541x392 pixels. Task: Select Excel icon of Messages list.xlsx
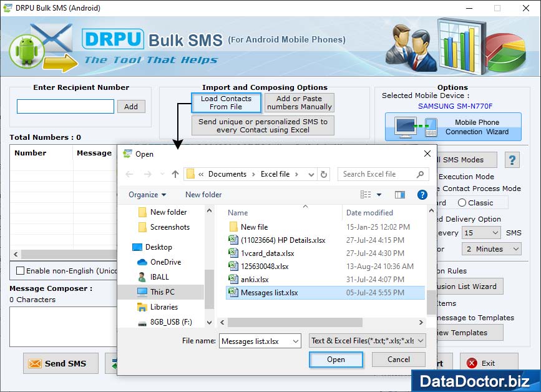pyautogui.click(x=233, y=292)
